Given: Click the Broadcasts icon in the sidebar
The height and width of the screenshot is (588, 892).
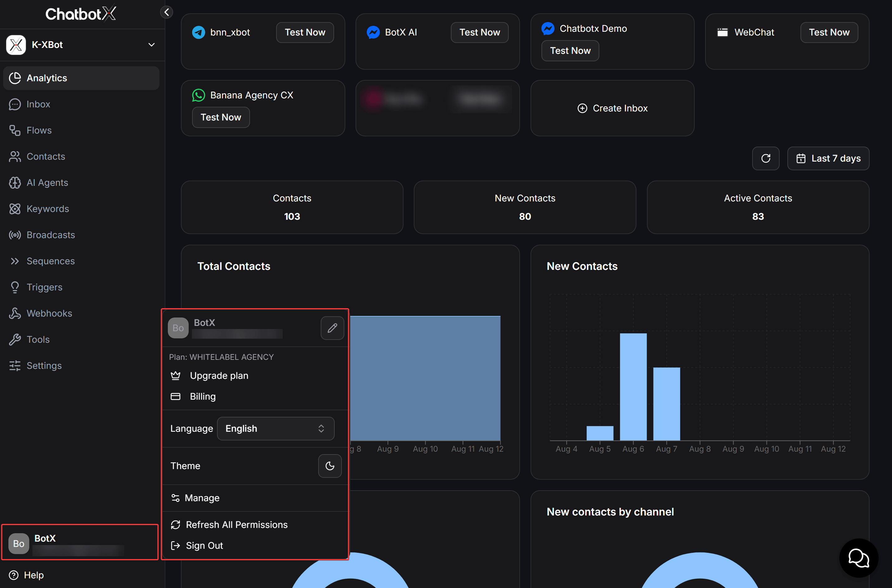Looking at the screenshot, I should 15,235.
